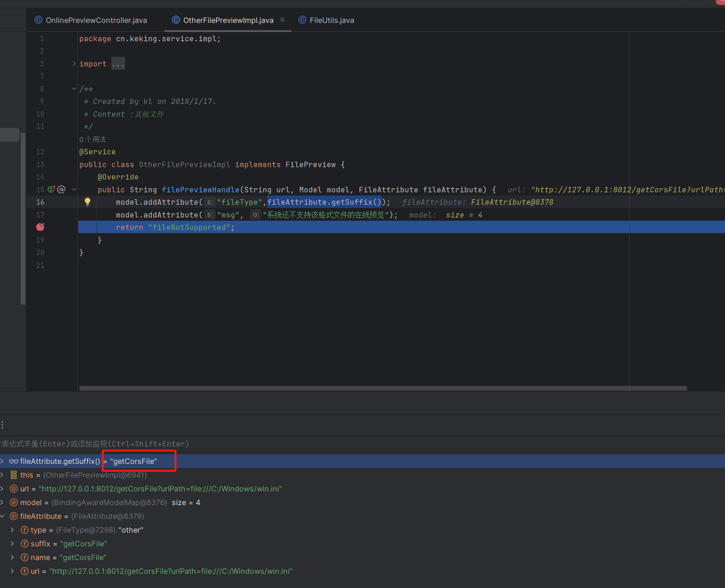Click the expression evaluate input field
The width and height of the screenshot is (725, 588).
pos(362,444)
